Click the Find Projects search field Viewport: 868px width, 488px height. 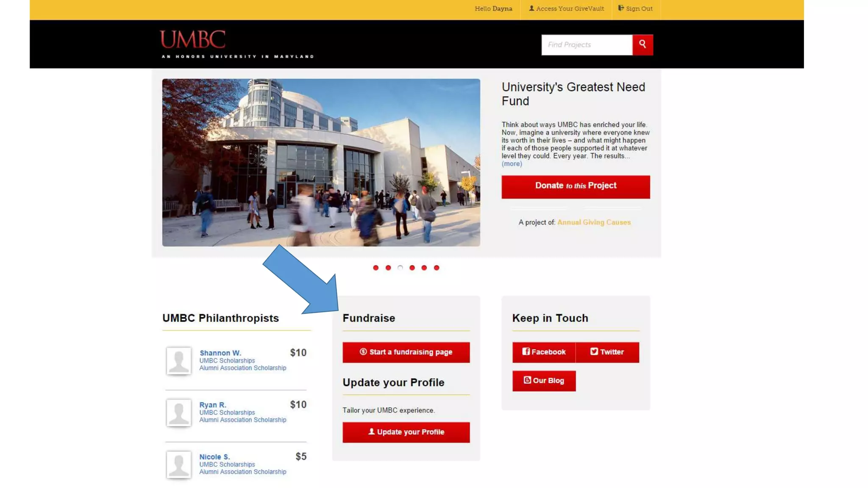(587, 44)
